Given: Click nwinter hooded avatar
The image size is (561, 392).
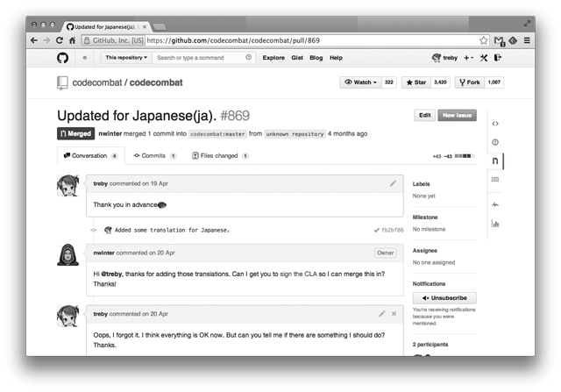Looking at the screenshot, I should tap(68, 255).
